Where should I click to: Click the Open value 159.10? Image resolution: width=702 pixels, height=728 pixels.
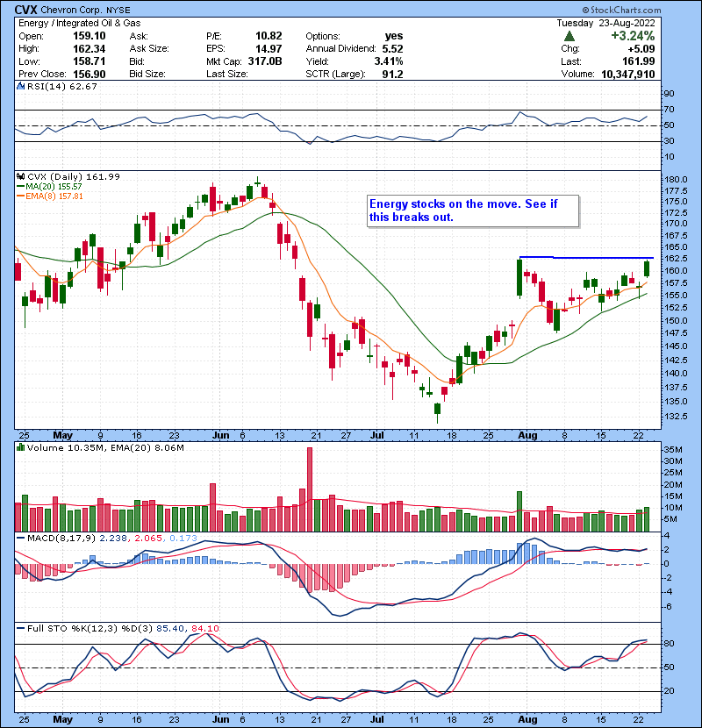[x=90, y=36]
